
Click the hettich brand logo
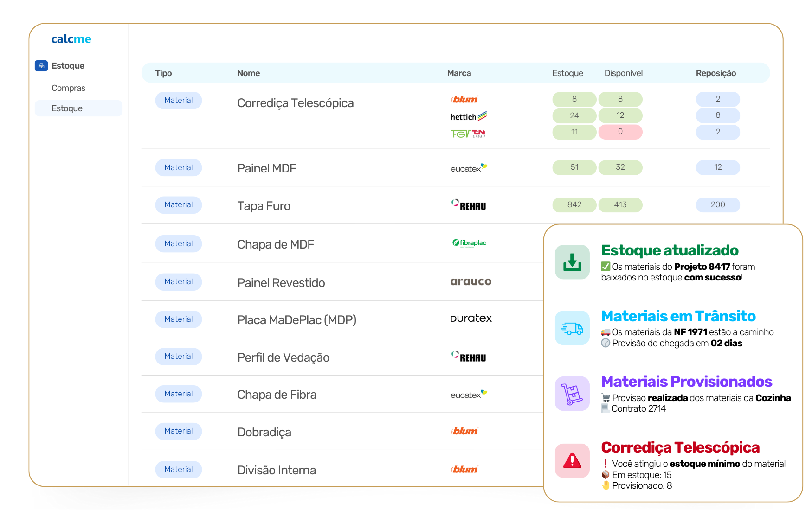coord(468,116)
